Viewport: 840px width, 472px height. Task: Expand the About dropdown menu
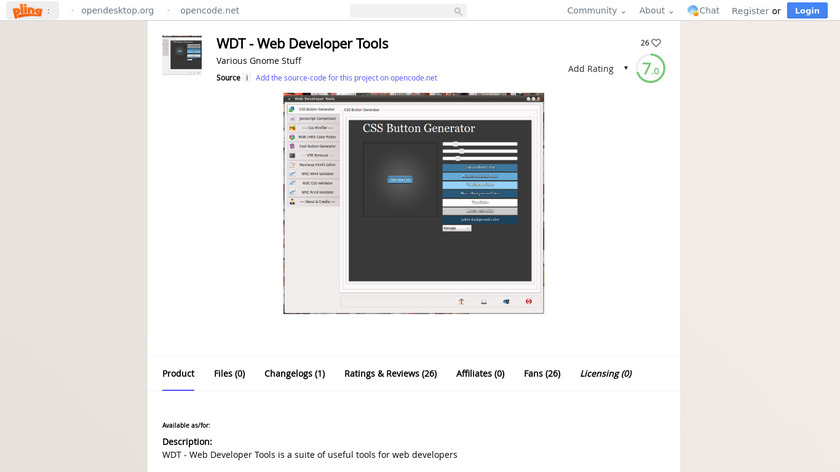(x=656, y=11)
